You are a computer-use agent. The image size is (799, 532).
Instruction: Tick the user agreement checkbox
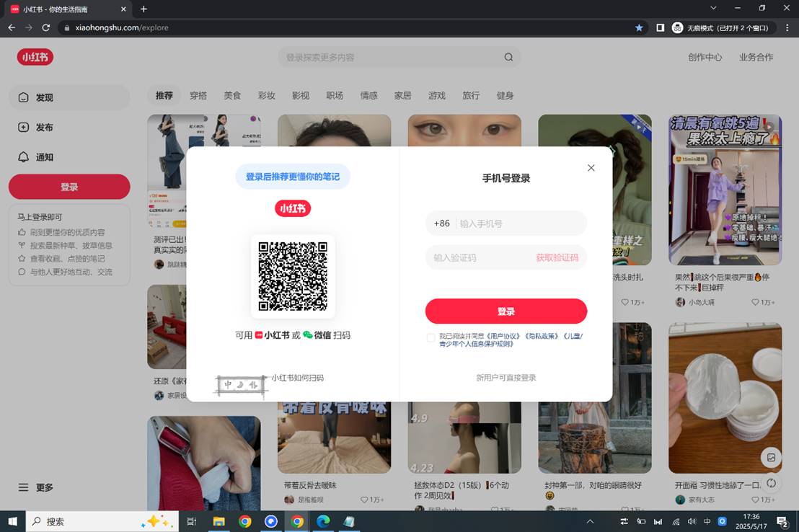[431, 337]
